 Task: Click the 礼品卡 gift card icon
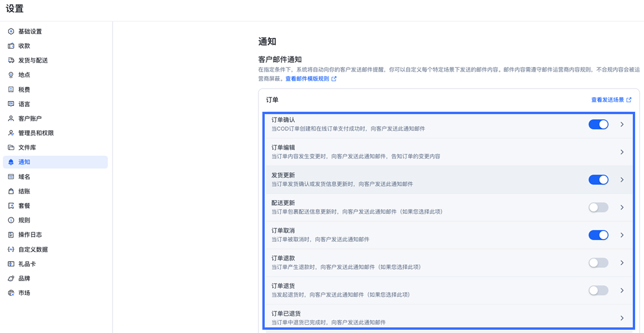click(x=11, y=264)
